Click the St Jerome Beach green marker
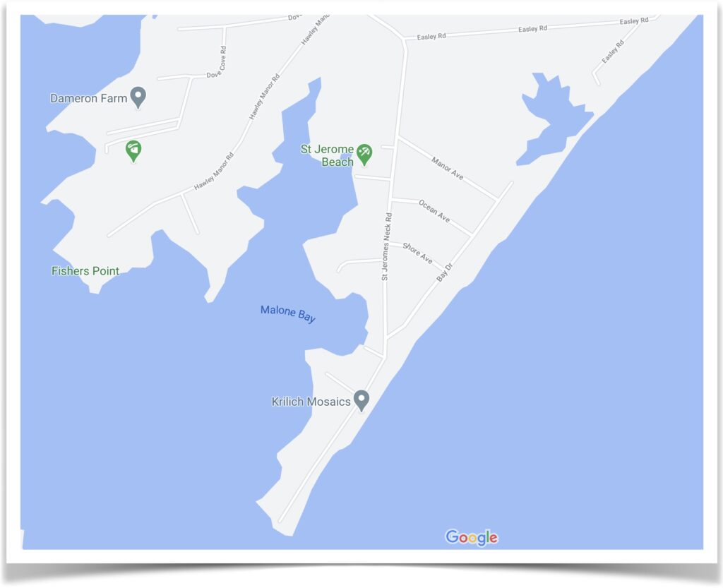This screenshot has width=723, height=588. (364, 155)
